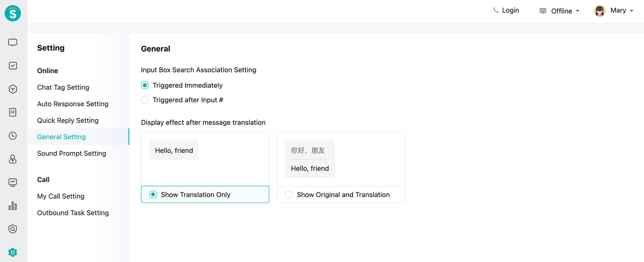Viewport: 644px width, 262px height.
Task: Select Show Translation Only radio option
Action: (x=153, y=194)
